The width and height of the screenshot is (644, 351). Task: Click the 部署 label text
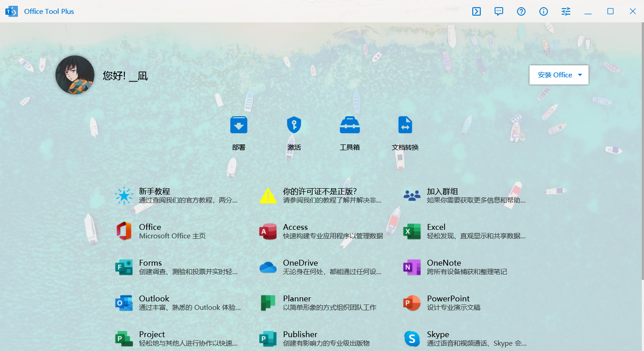[239, 147]
